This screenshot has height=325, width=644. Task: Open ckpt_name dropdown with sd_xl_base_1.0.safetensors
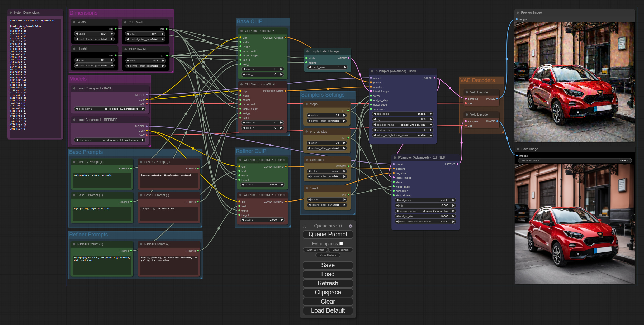tap(110, 109)
